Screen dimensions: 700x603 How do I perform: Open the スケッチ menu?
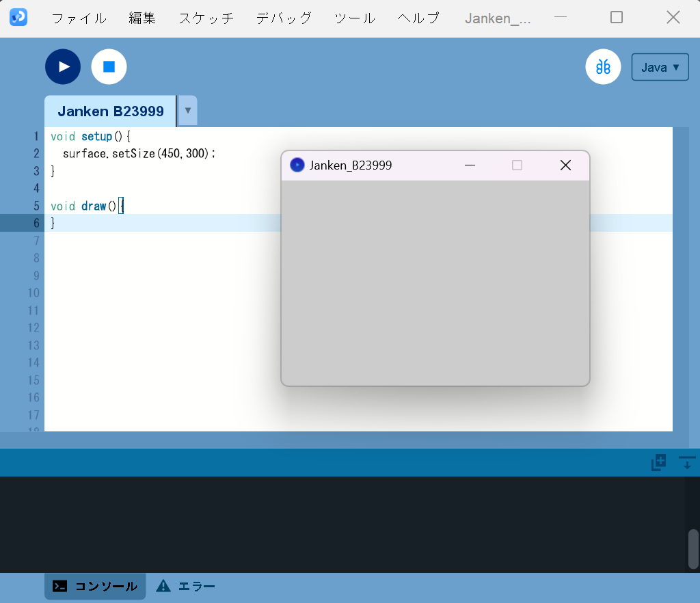pos(206,18)
